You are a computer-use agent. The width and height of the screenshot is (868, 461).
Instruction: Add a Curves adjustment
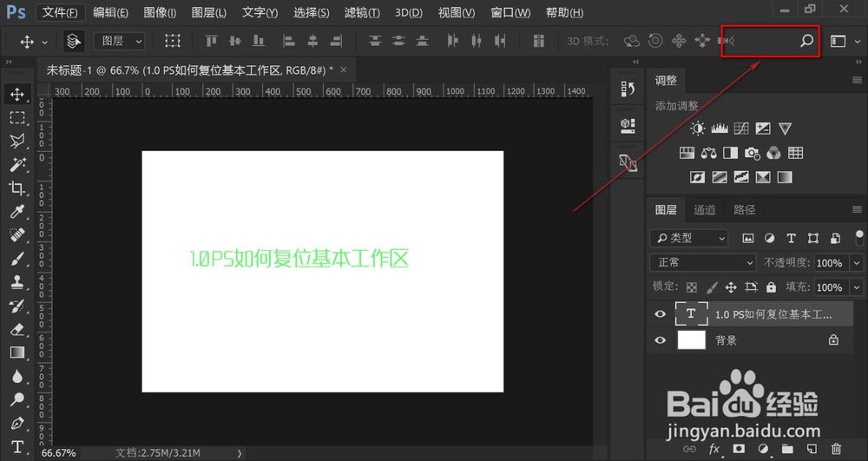(741, 129)
